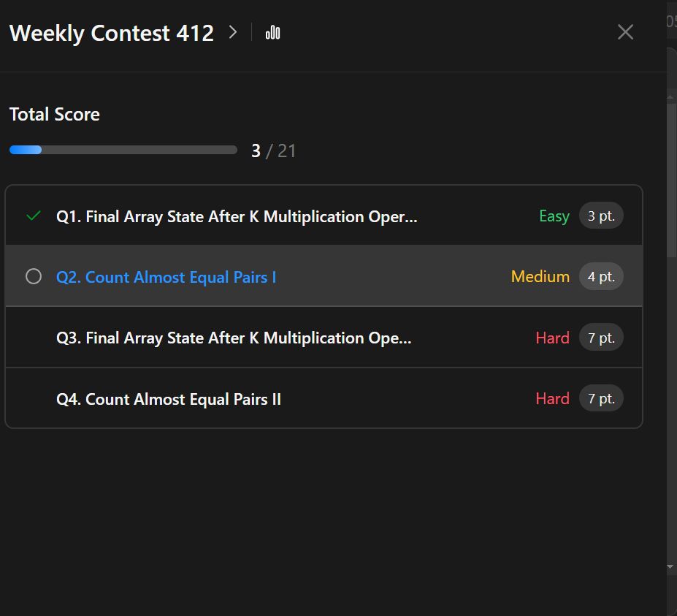Click the green checkmark beside Q1
This screenshot has width=677, height=616.
[x=34, y=215]
